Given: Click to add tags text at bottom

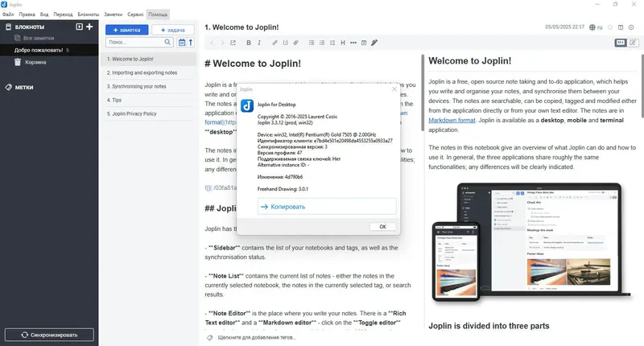Looking at the screenshot, I should [x=257, y=337].
